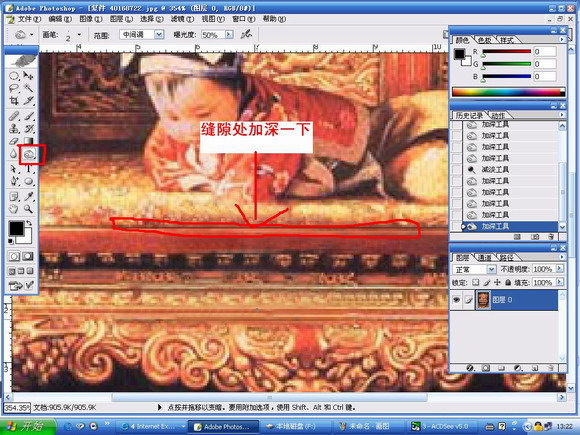Add layer mask button in Layers panel
The width and height of the screenshot is (580, 435).
point(486,368)
